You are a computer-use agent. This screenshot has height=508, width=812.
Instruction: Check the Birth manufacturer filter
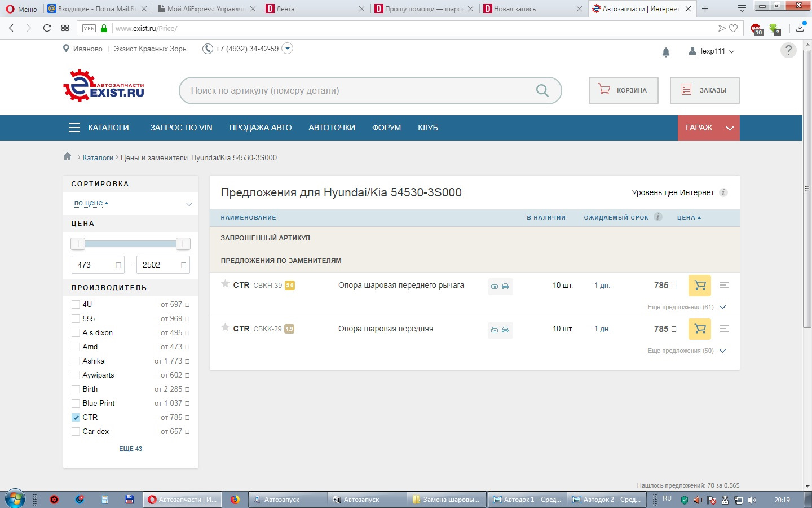pyautogui.click(x=76, y=389)
